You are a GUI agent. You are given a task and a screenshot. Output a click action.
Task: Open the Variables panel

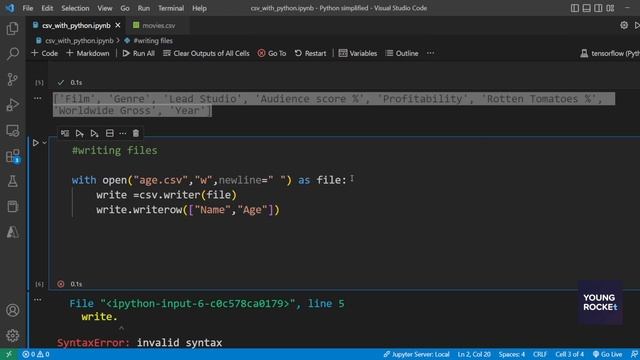click(358, 53)
